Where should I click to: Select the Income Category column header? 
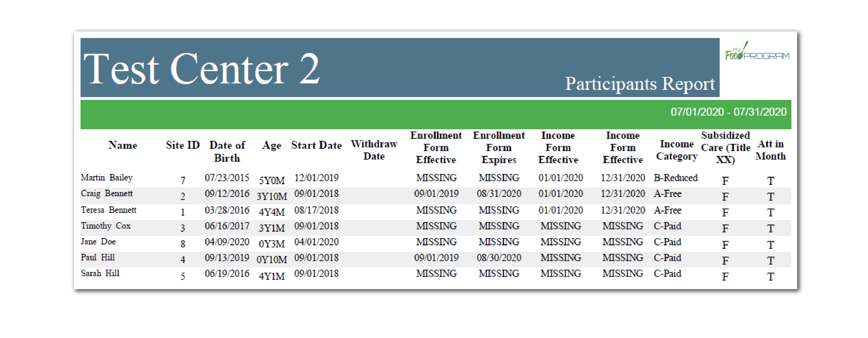pos(676,150)
